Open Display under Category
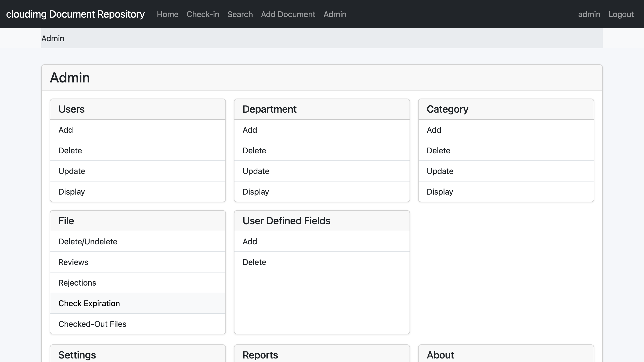Image resolution: width=644 pixels, height=362 pixels. point(506,192)
